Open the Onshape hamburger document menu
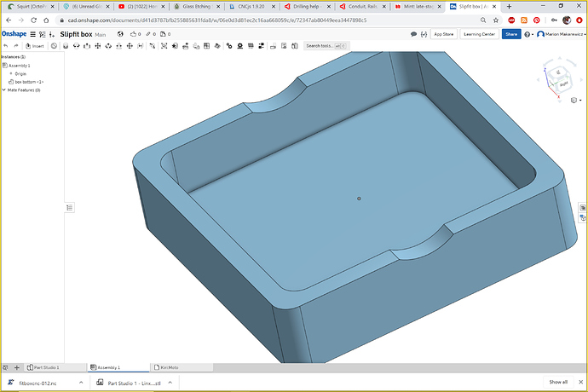This screenshot has width=588, height=392. coord(33,34)
